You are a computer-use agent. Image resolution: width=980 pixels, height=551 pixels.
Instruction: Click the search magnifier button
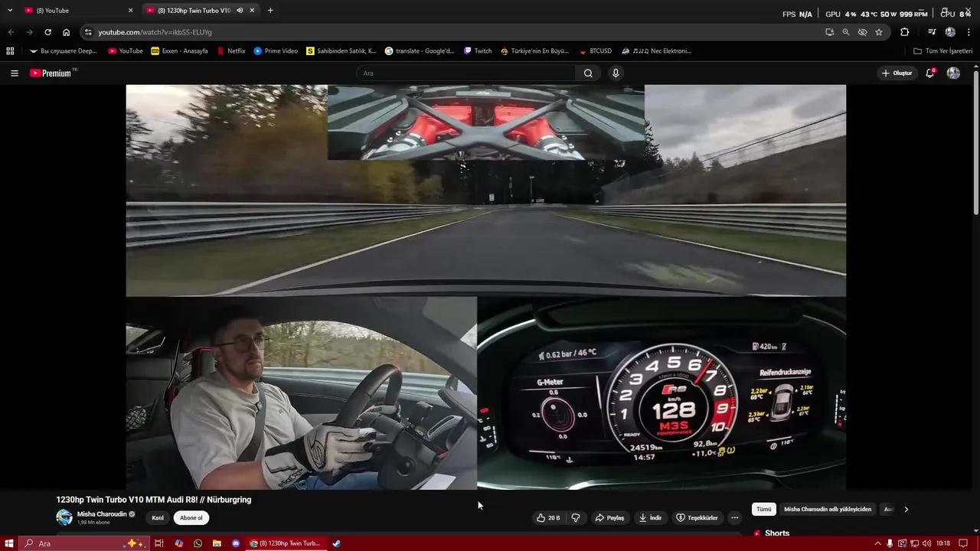(588, 73)
